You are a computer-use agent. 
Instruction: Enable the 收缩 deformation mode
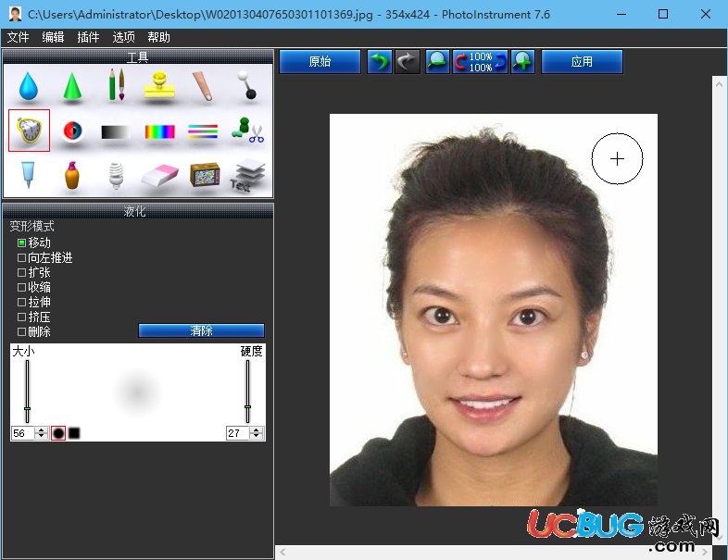(21, 287)
